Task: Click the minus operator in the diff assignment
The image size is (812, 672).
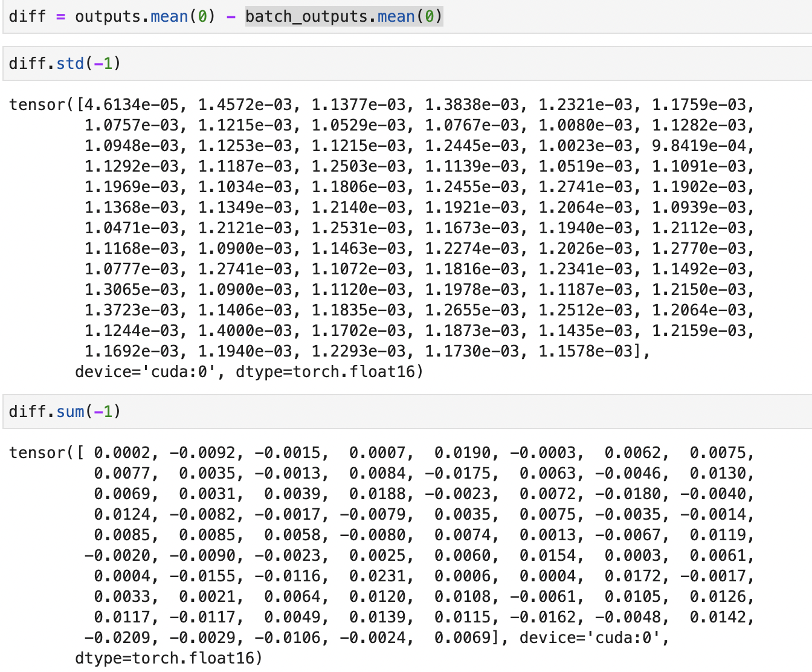Action: coord(231,16)
